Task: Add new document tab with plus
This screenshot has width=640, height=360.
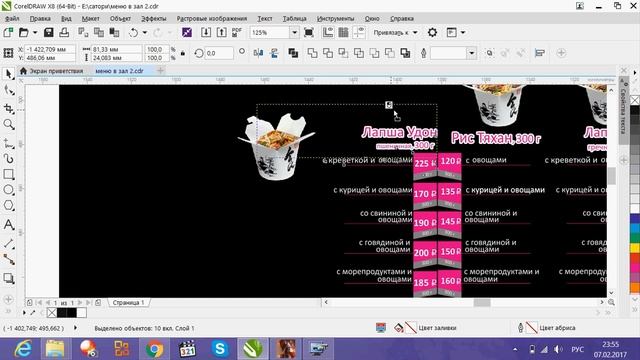Action: tap(160, 71)
